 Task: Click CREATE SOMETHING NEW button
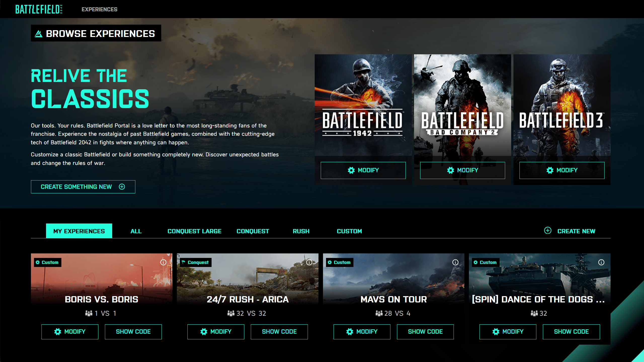pyautogui.click(x=83, y=187)
